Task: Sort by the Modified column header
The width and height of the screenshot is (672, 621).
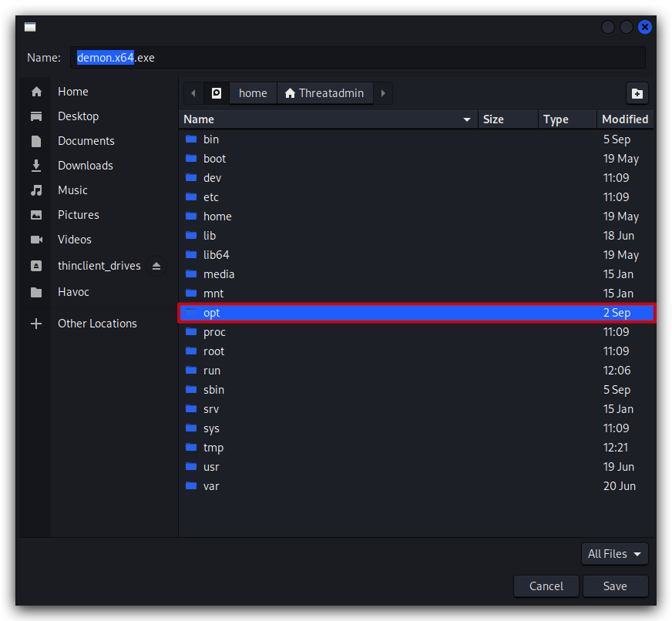Action: point(625,119)
